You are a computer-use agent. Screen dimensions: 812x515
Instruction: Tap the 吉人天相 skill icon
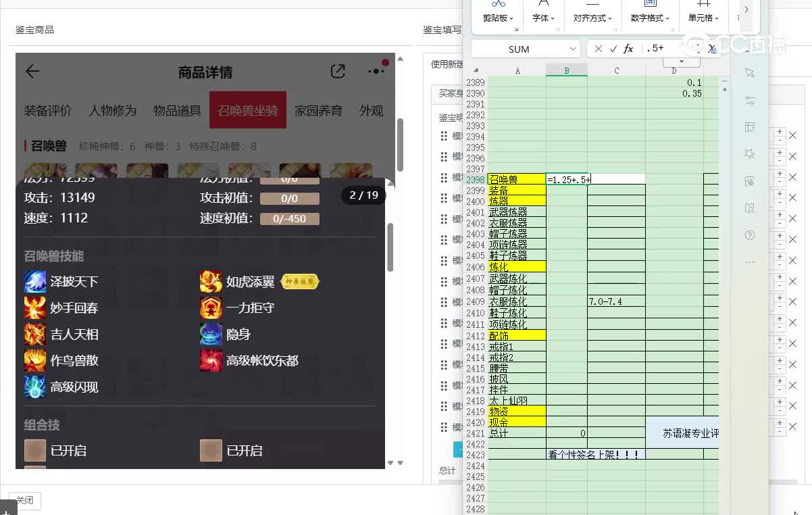35,335
